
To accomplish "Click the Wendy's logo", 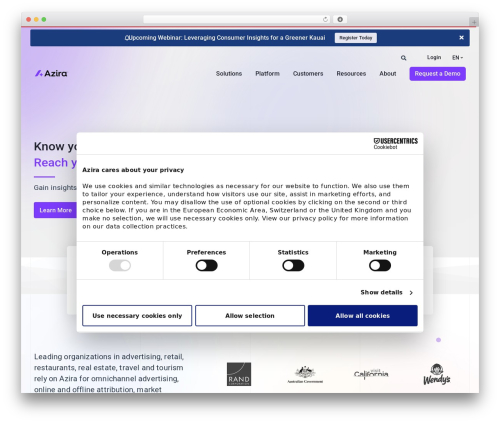I will [x=437, y=374].
